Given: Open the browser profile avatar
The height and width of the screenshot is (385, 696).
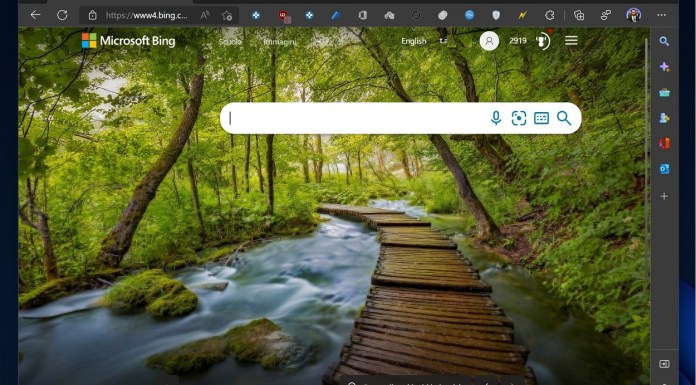Looking at the screenshot, I should click(633, 15).
